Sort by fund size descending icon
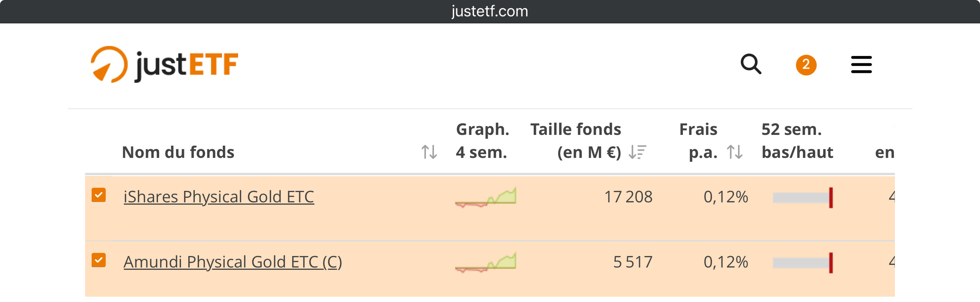 [x=637, y=152]
